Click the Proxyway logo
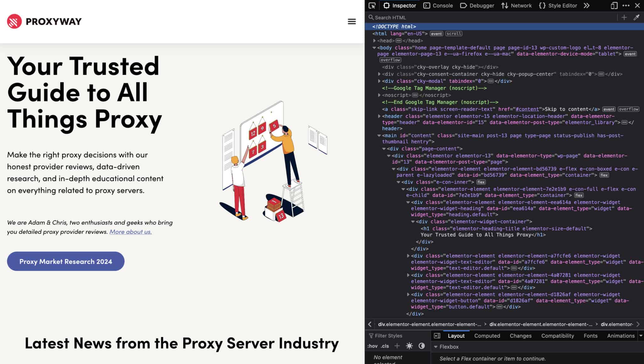The width and height of the screenshot is (644, 364). [44, 21]
